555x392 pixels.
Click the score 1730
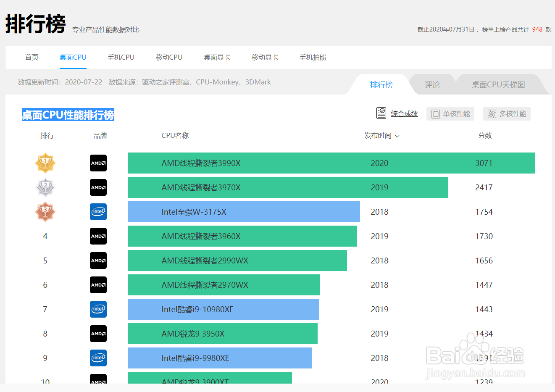click(484, 236)
